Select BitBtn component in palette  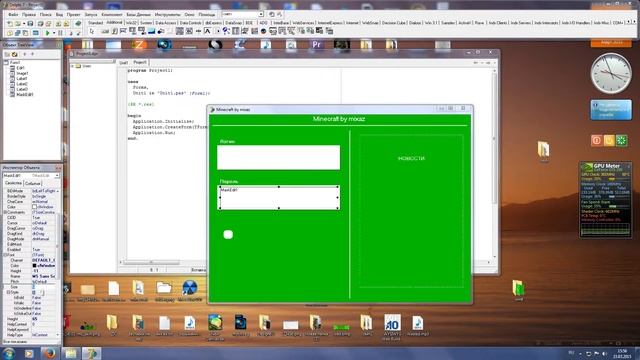105,31
